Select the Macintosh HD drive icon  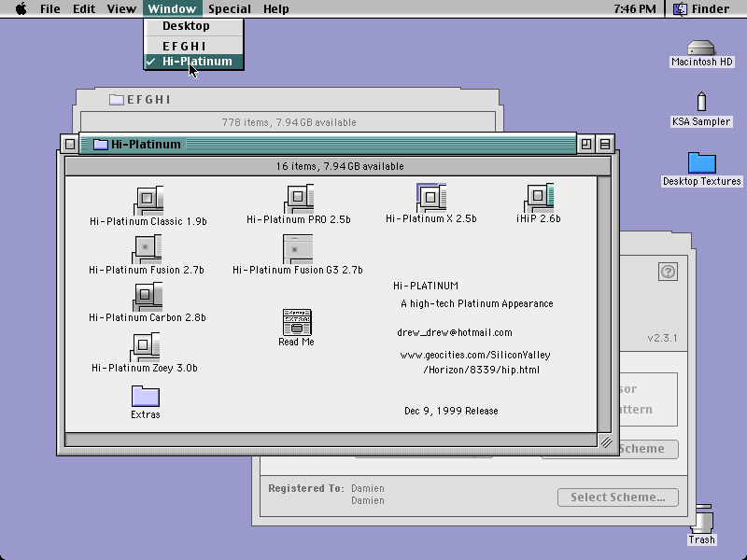coord(701,49)
